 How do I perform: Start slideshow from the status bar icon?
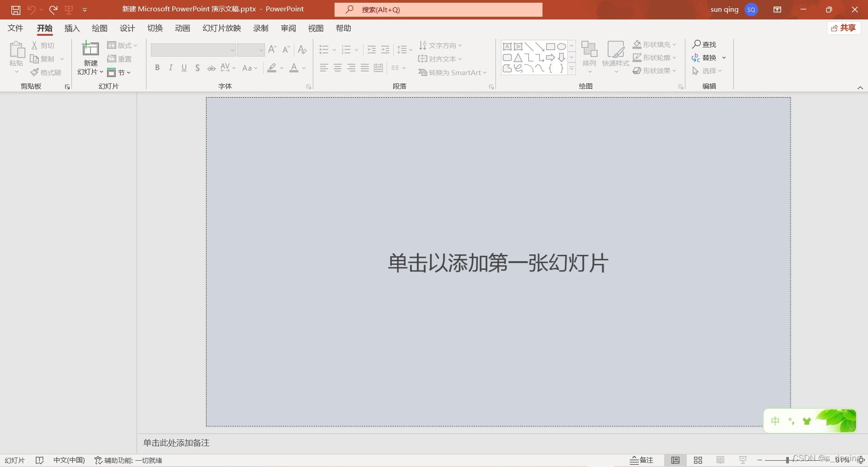click(x=743, y=460)
